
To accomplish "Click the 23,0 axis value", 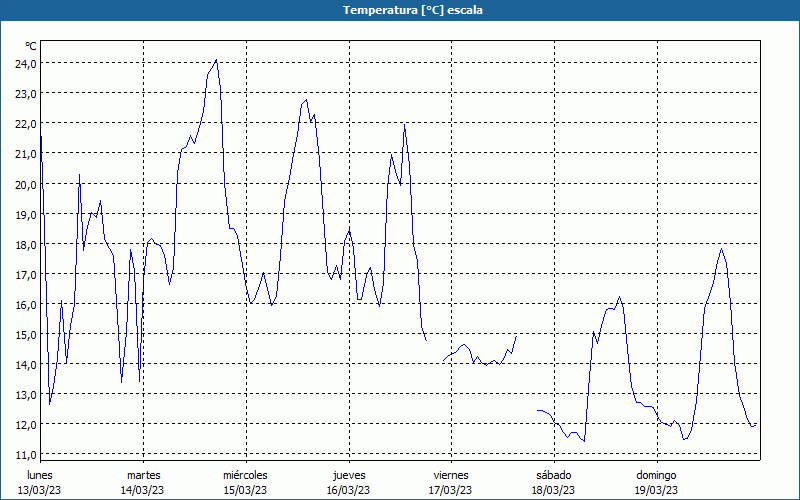I will coord(27,94).
